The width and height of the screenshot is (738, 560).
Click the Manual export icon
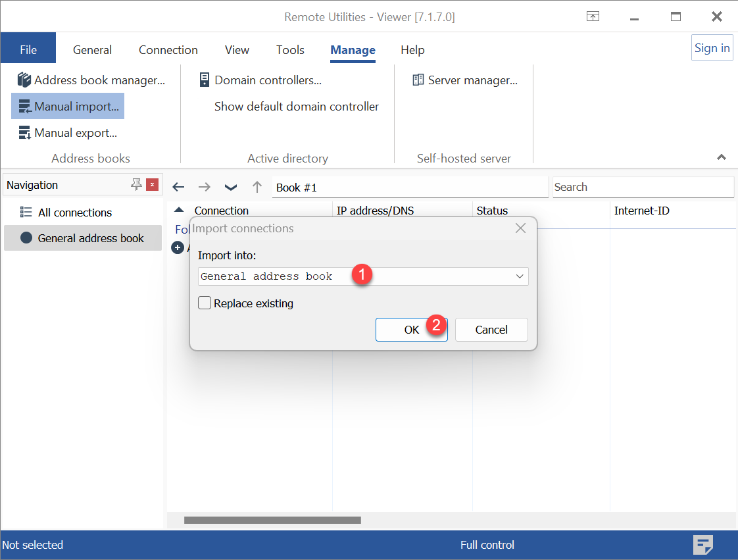click(24, 133)
